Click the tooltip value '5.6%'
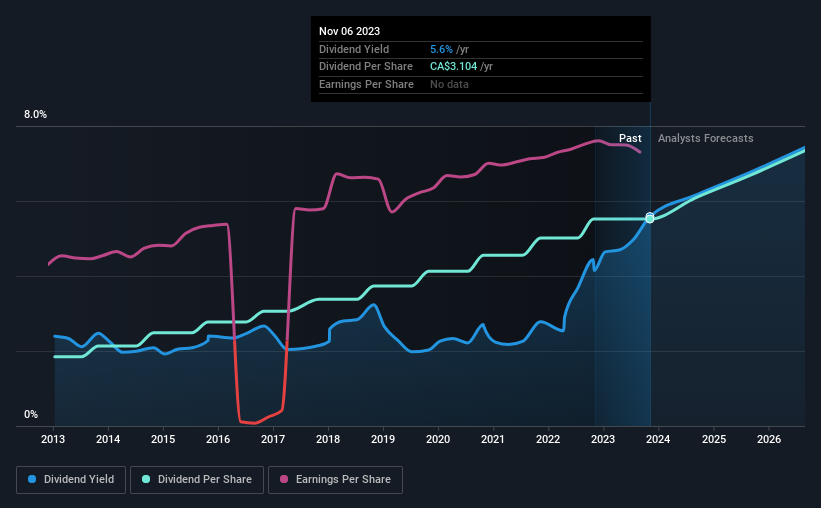821x508 pixels. pos(441,49)
